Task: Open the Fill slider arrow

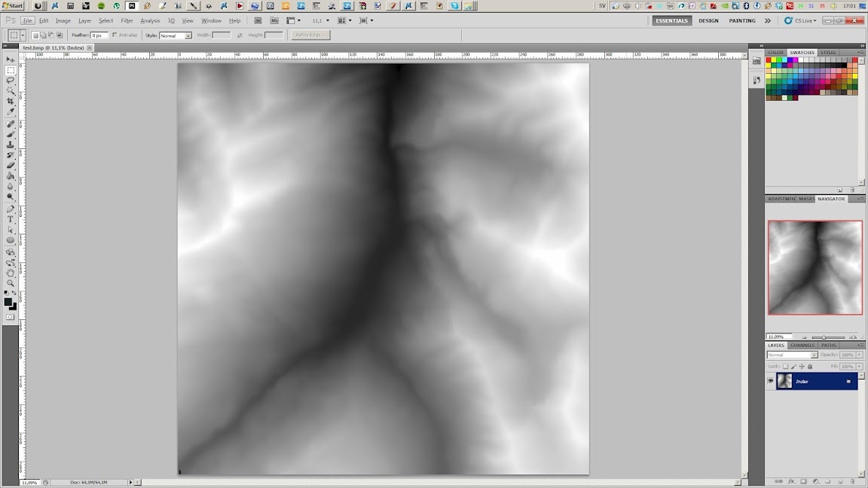Action: coord(859,366)
